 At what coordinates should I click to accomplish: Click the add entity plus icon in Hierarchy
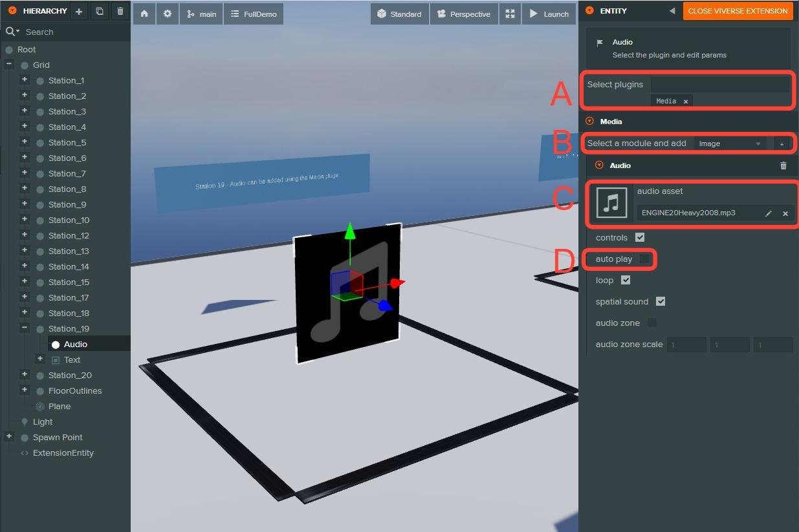pos(79,11)
